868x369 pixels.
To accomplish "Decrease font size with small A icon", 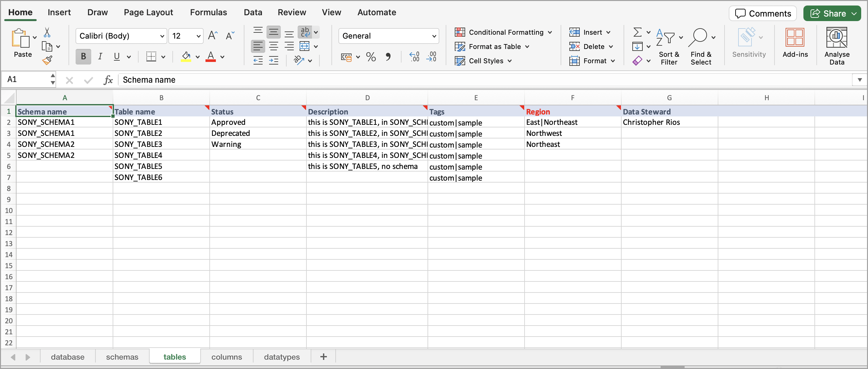I will (x=230, y=36).
